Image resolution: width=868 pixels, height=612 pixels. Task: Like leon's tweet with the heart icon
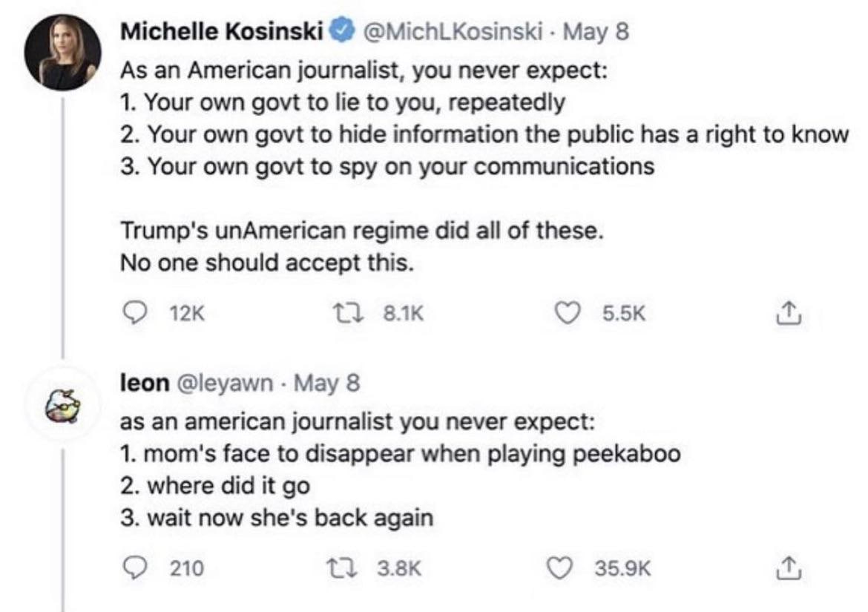coord(571,568)
